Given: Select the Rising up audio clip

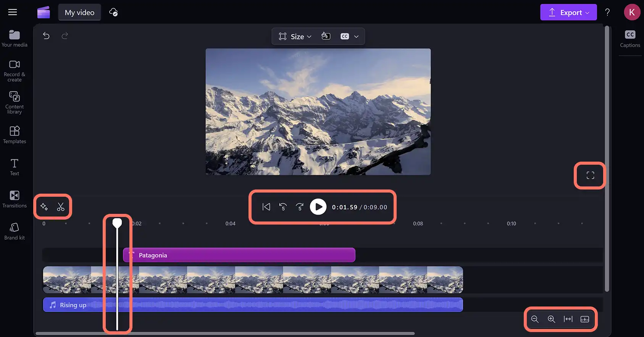Looking at the screenshot, I should point(253,305).
